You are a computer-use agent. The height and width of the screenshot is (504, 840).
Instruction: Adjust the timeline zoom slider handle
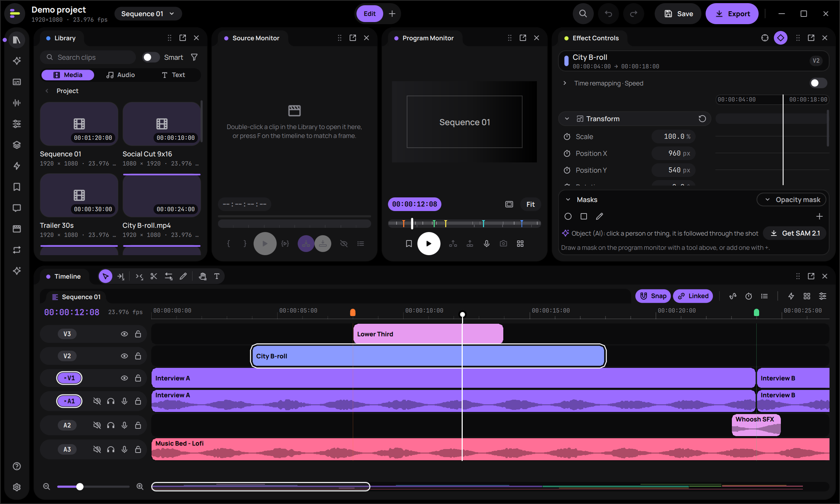80,486
